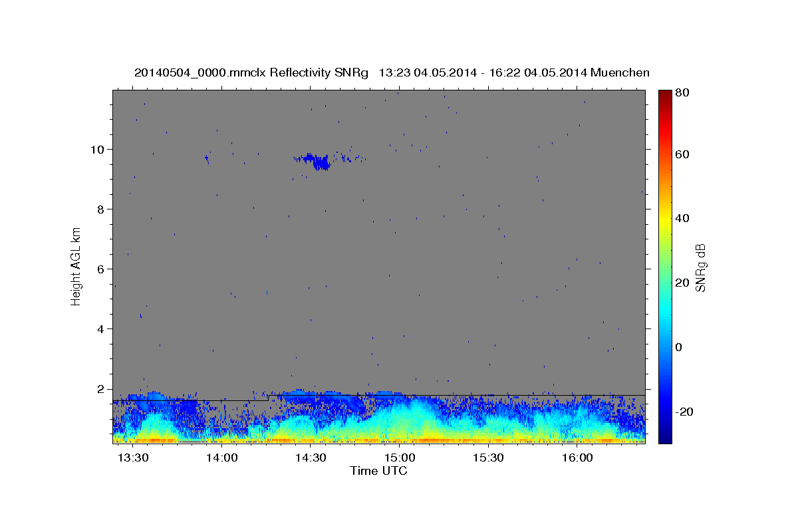Click the 'SNRg dB' colorbar label
Viewport: 798px width, 532px height.
(700, 268)
